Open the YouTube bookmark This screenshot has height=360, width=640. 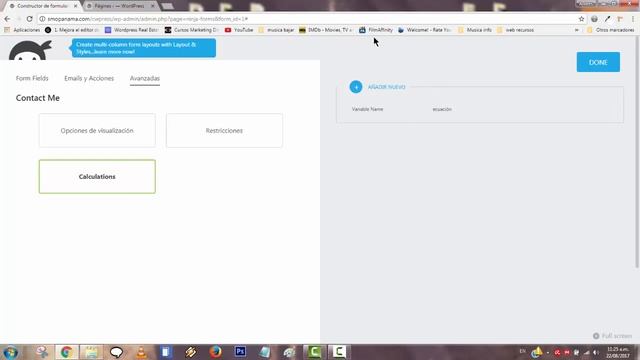pos(239,30)
